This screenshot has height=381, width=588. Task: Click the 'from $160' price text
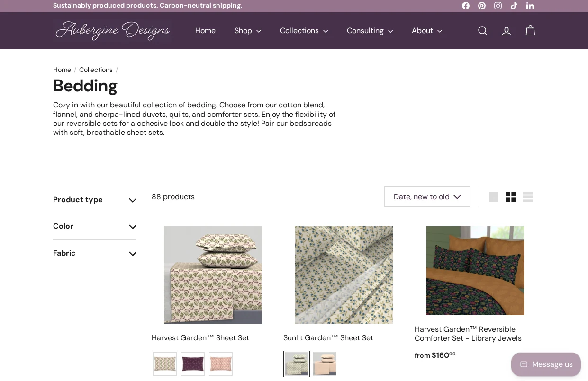pyautogui.click(x=435, y=355)
